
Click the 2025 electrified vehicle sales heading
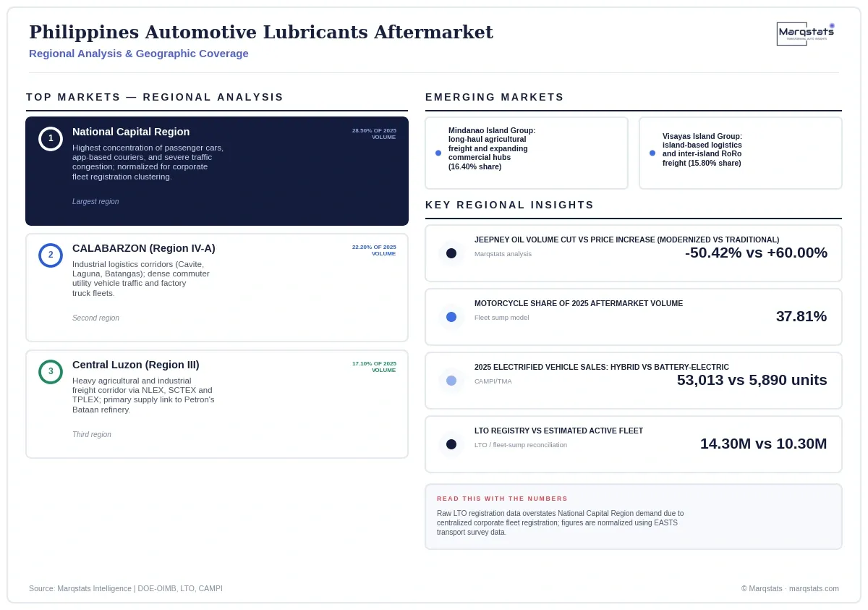602,367
